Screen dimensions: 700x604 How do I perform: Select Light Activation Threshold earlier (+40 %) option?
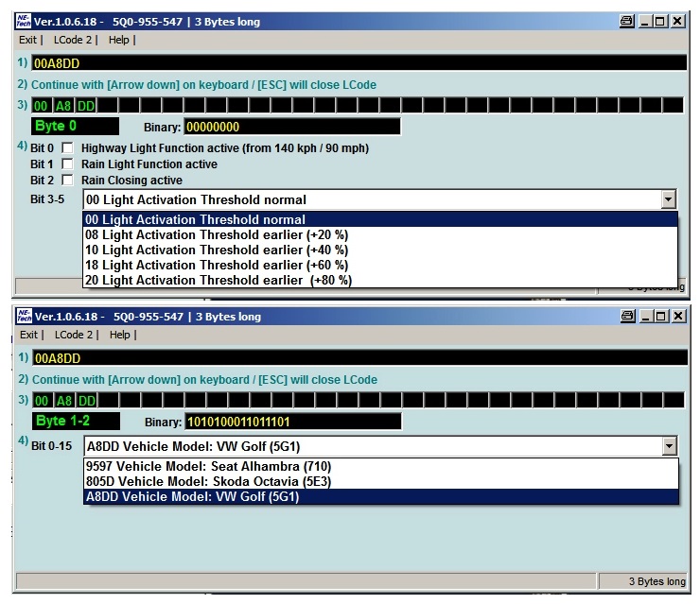pos(217,250)
